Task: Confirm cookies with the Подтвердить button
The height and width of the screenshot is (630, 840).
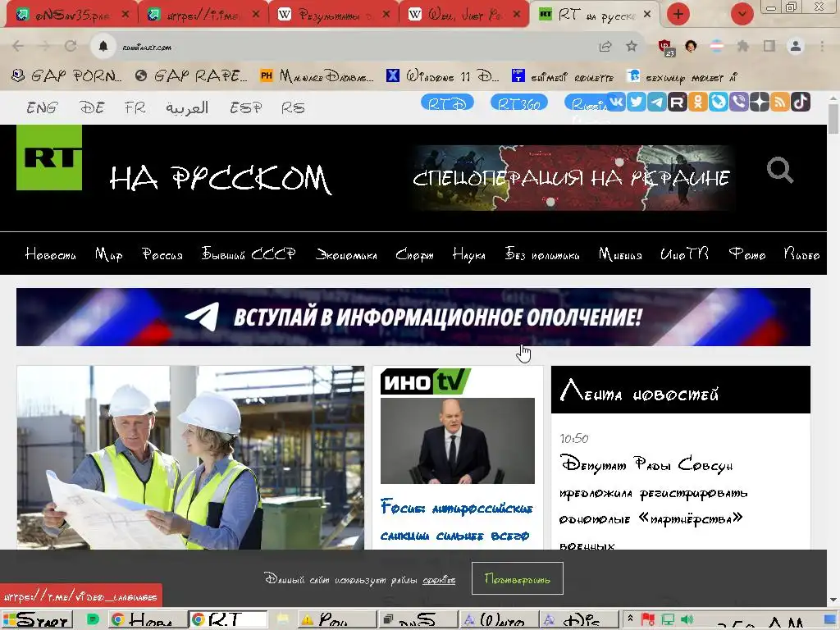Action: (x=517, y=578)
